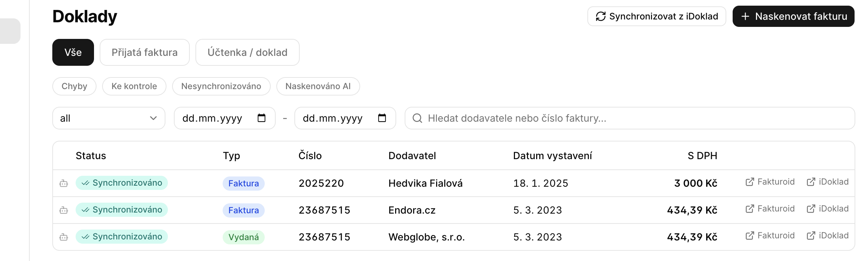Click the Status column header
Image resolution: width=868 pixels, height=261 pixels.
91,156
